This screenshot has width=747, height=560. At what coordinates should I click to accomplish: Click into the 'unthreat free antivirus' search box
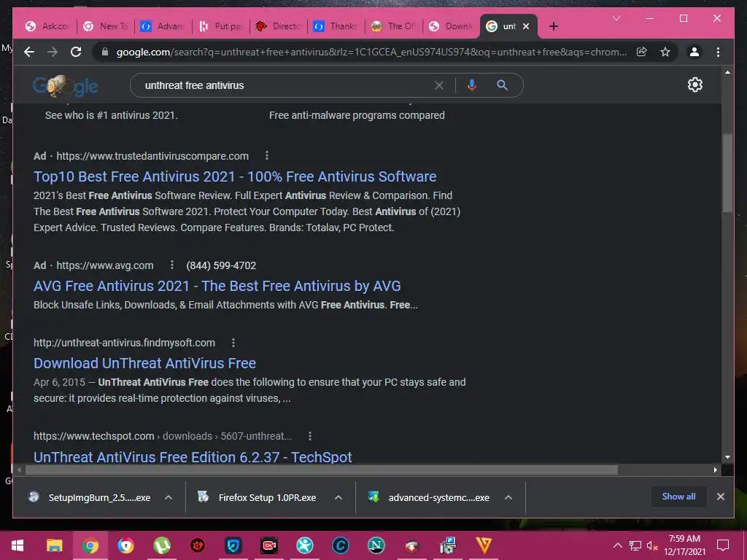(x=286, y=85)
